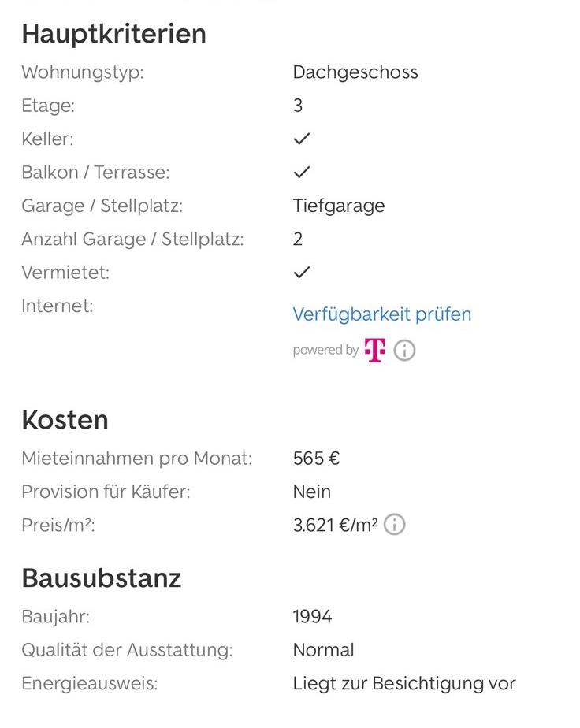Click the Balkon / Terrasse checkmark
This screenshot has width=580, height=728.
(x=301, y=172)
